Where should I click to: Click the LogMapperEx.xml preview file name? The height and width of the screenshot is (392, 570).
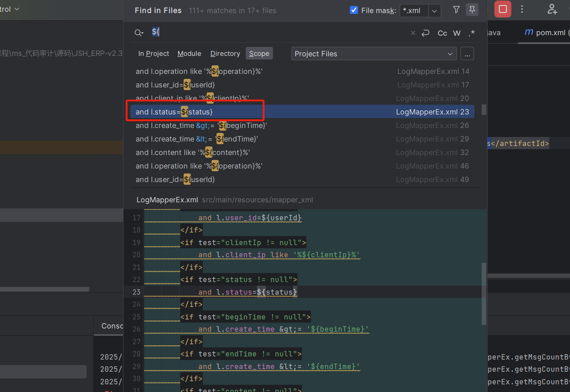tap(167, 200)
